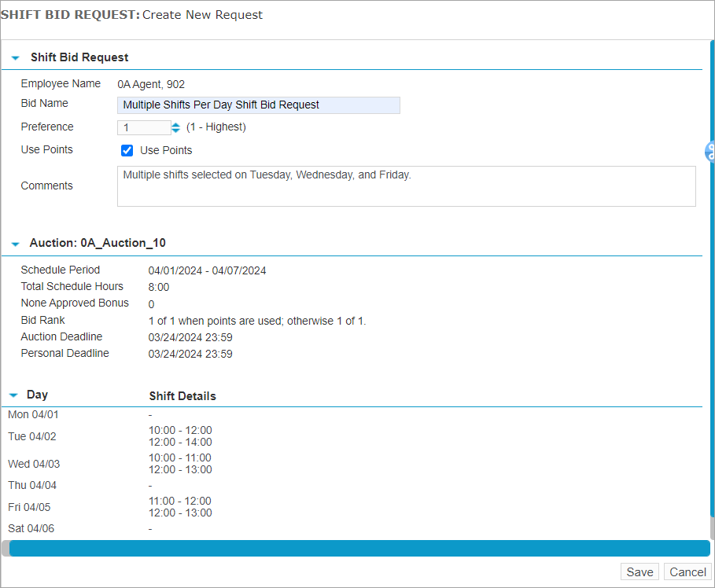Collapse the Auction: 0A_Auction_10 section

[x=14, y=243]
